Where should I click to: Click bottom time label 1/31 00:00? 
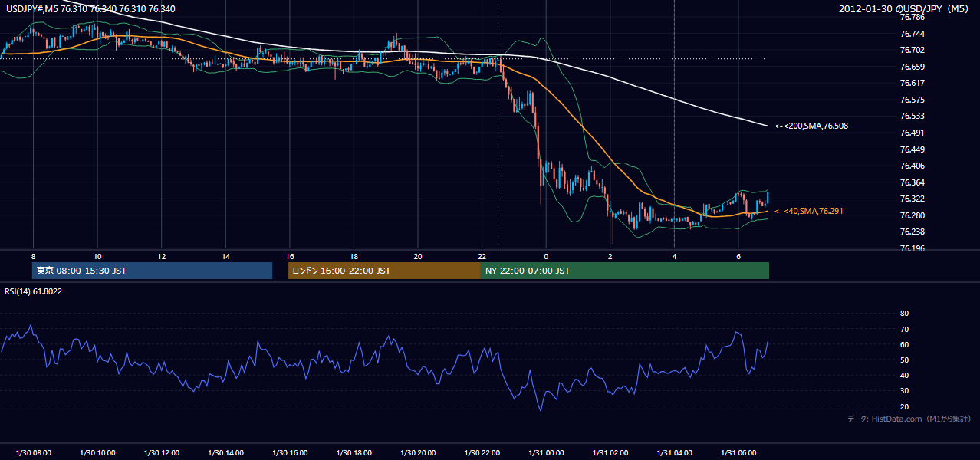pos(545,453)
